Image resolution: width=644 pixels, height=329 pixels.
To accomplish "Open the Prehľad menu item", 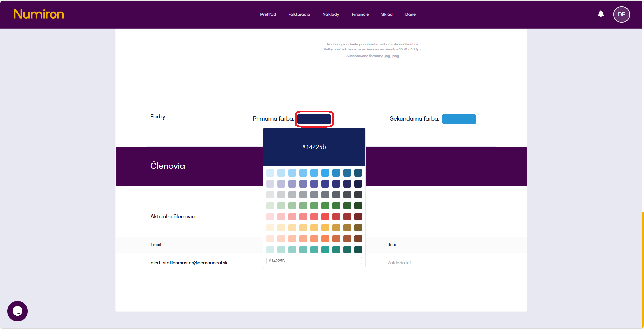I will coord(268,14).
